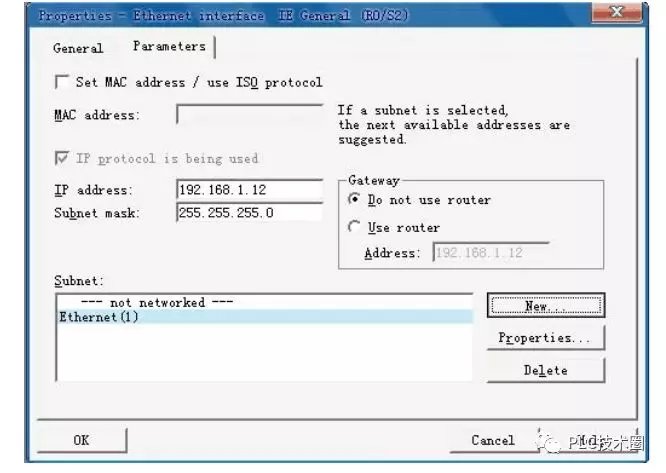
Task: Enable Set MAC address / use ISO protocol
Action: (x=62, y=82)
